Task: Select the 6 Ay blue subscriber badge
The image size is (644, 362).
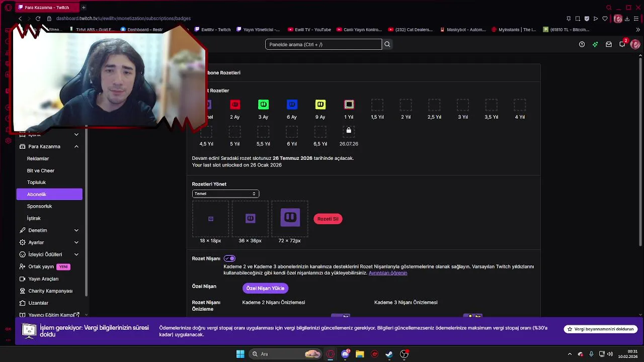Action: tap(292, 105)
